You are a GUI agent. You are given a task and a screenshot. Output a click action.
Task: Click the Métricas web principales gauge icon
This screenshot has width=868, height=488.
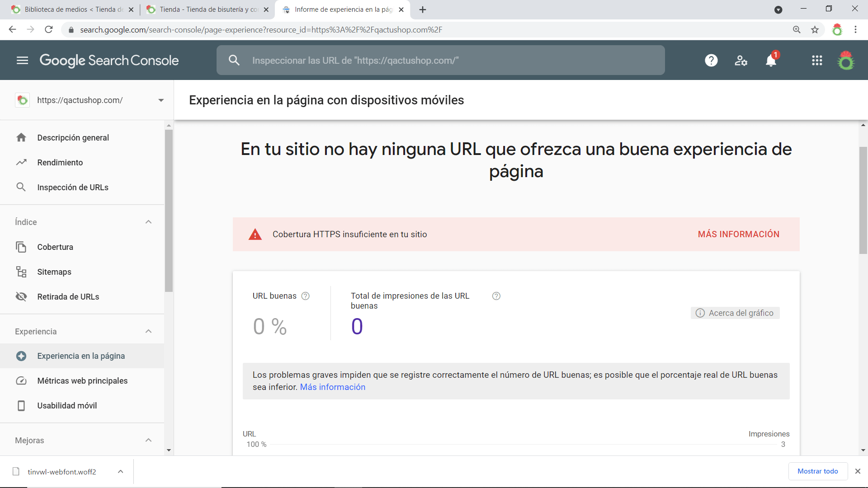tap(21, 380)
